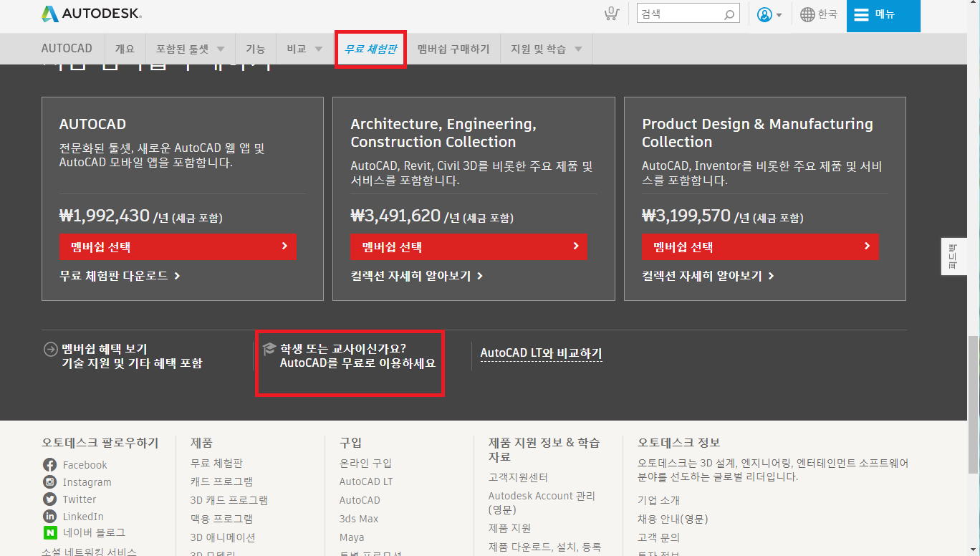Click the page vertical scrollbar thumb
This screenshot has width=980, height=556.
(973, 404)
